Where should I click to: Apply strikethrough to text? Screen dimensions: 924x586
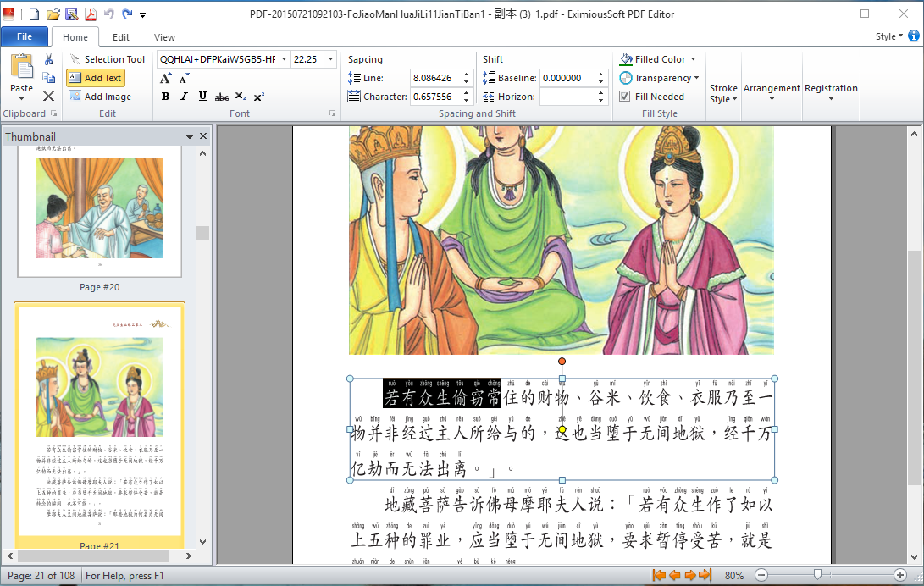pos(222,97)
